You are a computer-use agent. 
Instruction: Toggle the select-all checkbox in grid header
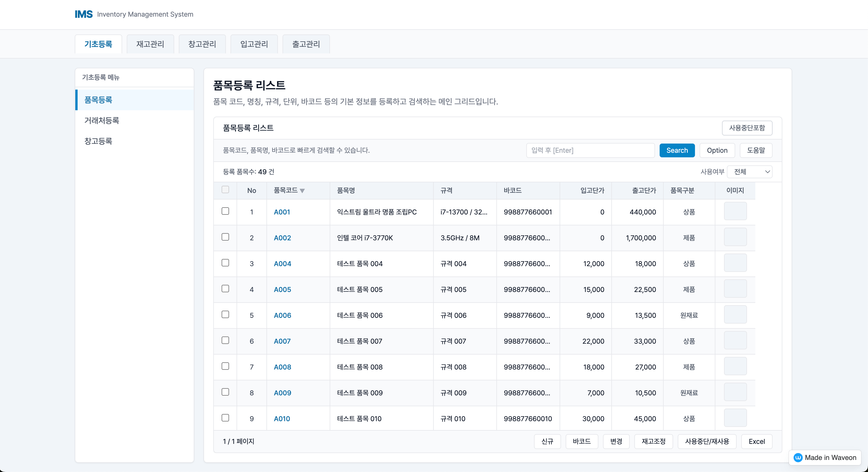point(225,190)
